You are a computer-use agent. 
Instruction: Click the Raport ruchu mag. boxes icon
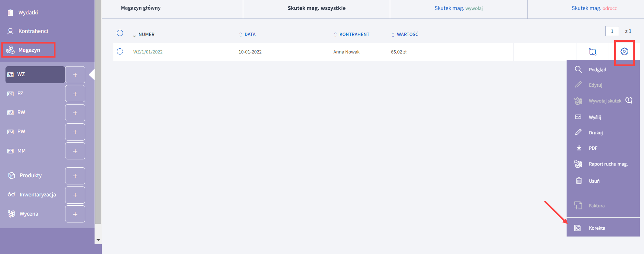click(x=578, y=164)
